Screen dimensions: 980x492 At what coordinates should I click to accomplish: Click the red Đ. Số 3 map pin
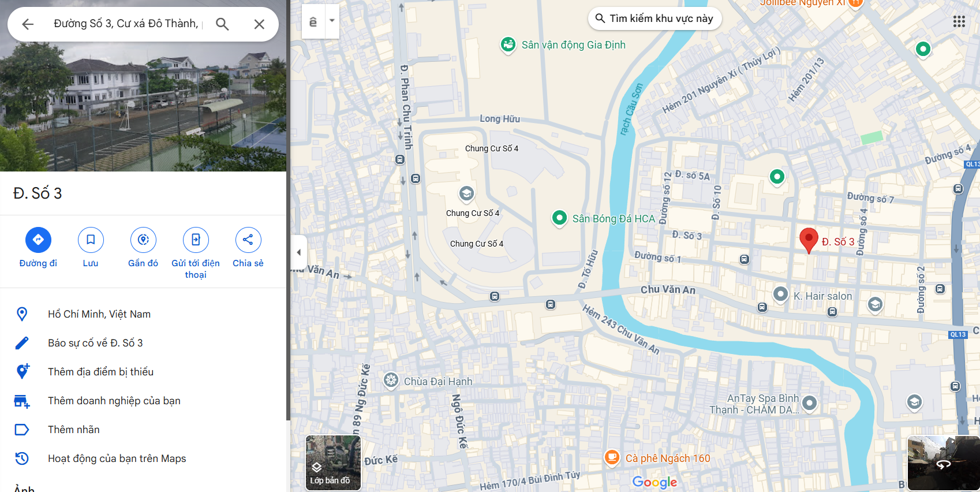(808, 239)
